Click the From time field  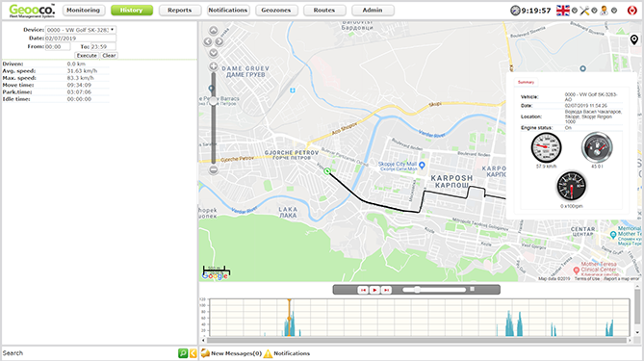pos(58,47)
